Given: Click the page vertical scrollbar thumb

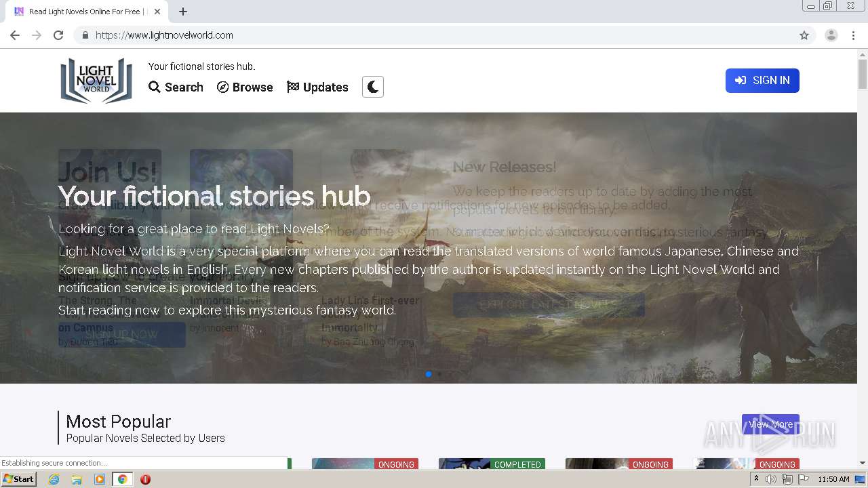Looking at the screenshot, I should click(863, 74).
